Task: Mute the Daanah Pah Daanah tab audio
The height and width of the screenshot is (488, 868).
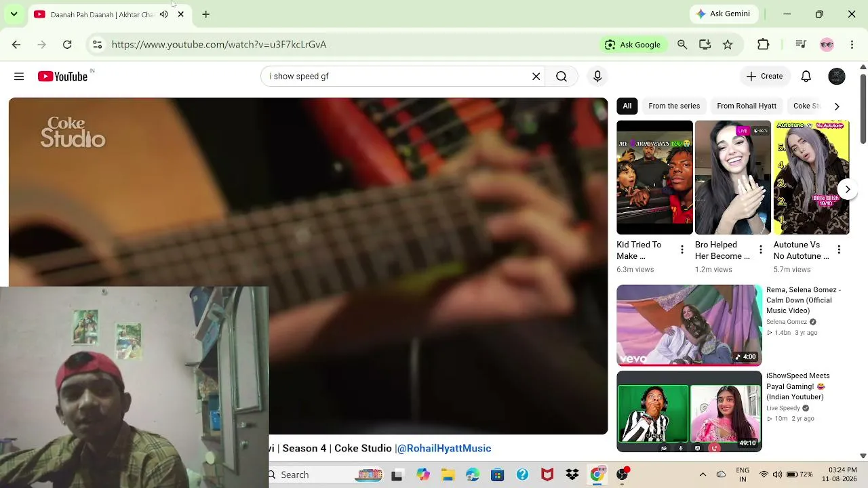Action: tap(163, 14)
